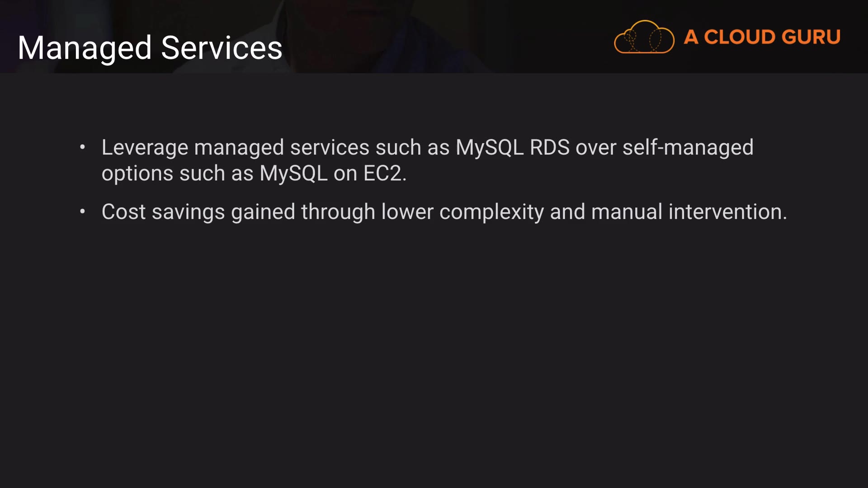The height and width of the screenshot is (488, 868).
Task: Click the text MySQL RDS
Action: 513,148
